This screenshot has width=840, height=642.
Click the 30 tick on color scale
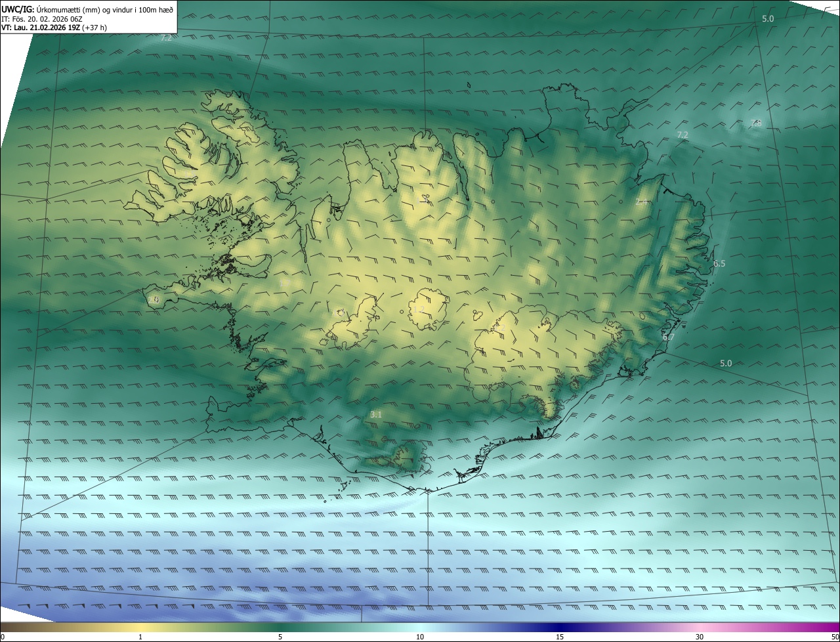click(x=700, y=637)
